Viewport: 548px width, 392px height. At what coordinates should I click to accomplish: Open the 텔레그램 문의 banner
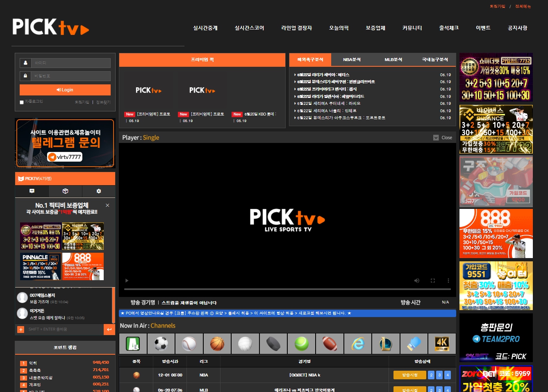click(x=65, y=143)
